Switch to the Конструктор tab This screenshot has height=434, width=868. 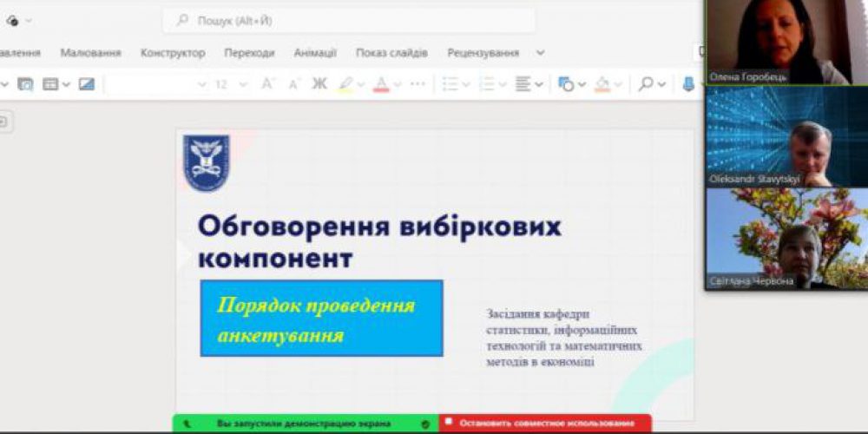click(173, 53)
